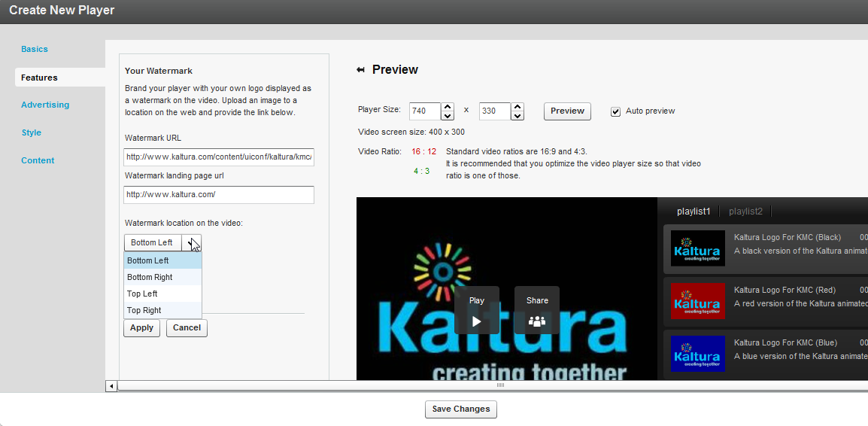The image size is (868, 426).
Task: Click the Apply button
Action: (x=141, y=328)
